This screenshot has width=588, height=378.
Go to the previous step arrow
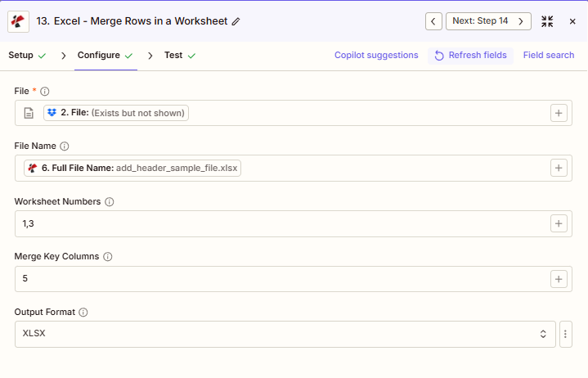pyautogui.click(x=433, y=21)
